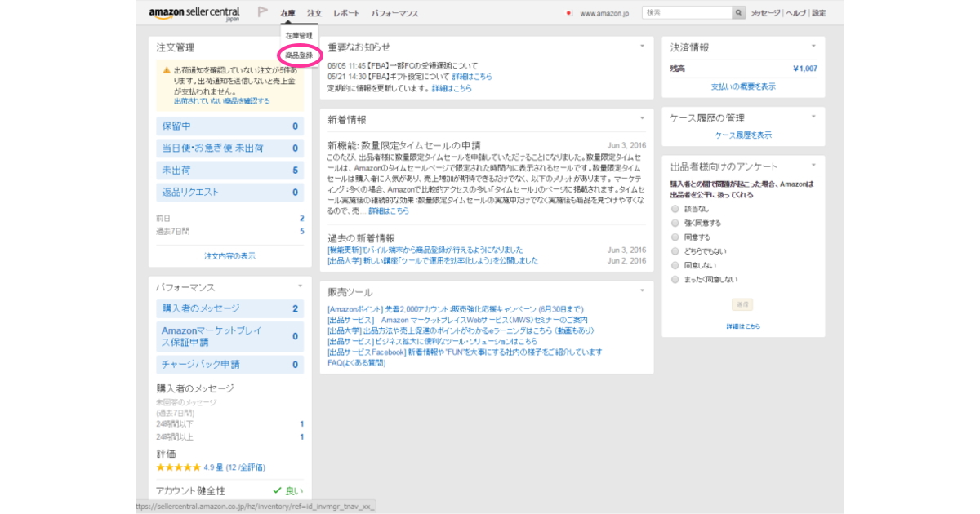
Task: Select the 強く同意する radio option
Action: 675,223
